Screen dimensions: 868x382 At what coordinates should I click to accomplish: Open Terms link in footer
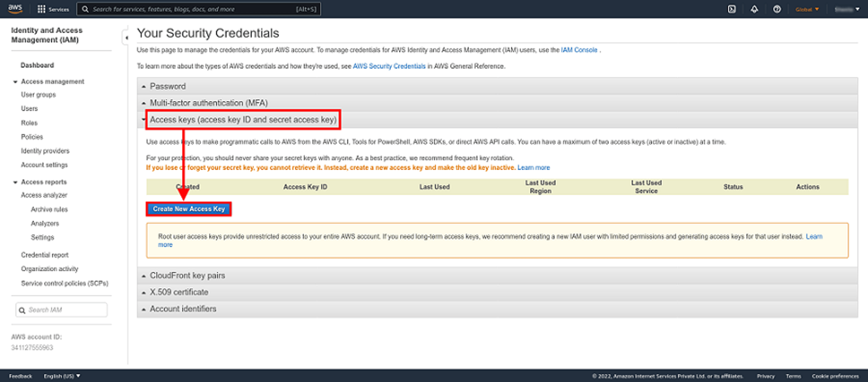pos(793,376)
